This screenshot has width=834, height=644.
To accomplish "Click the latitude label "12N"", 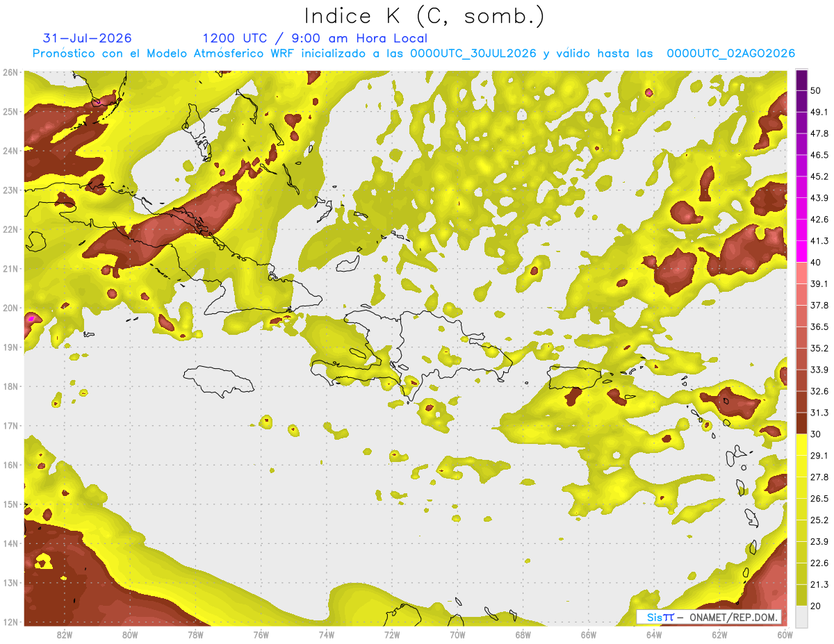I will pos(10,622).
